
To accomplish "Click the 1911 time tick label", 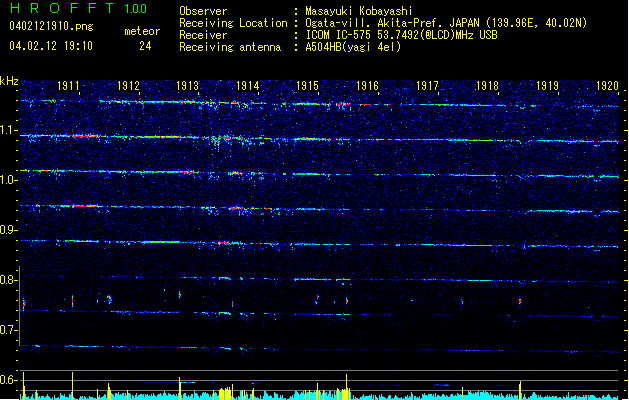I will pyautogui.click(x=68, y=86).
